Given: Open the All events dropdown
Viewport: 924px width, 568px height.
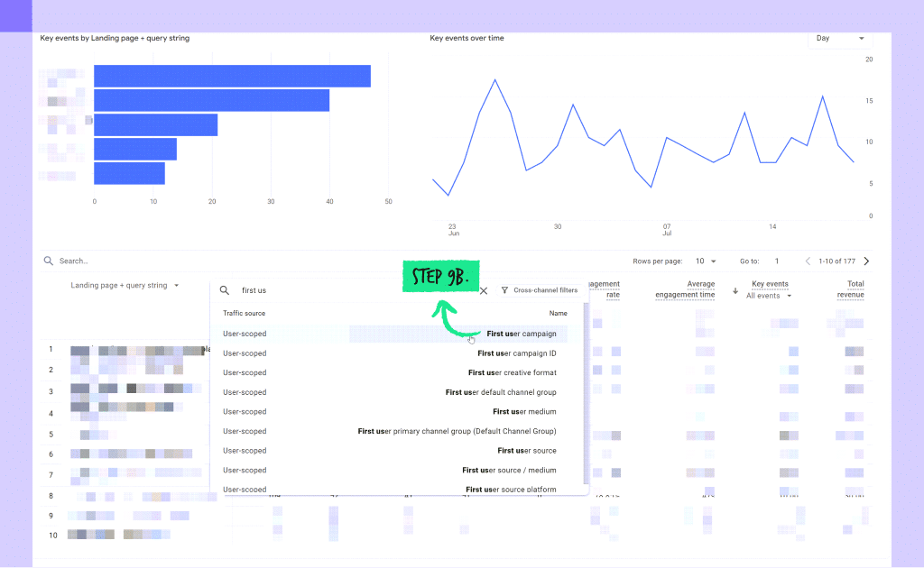Looking at the screenshot, I should click(x=769, y=296).
